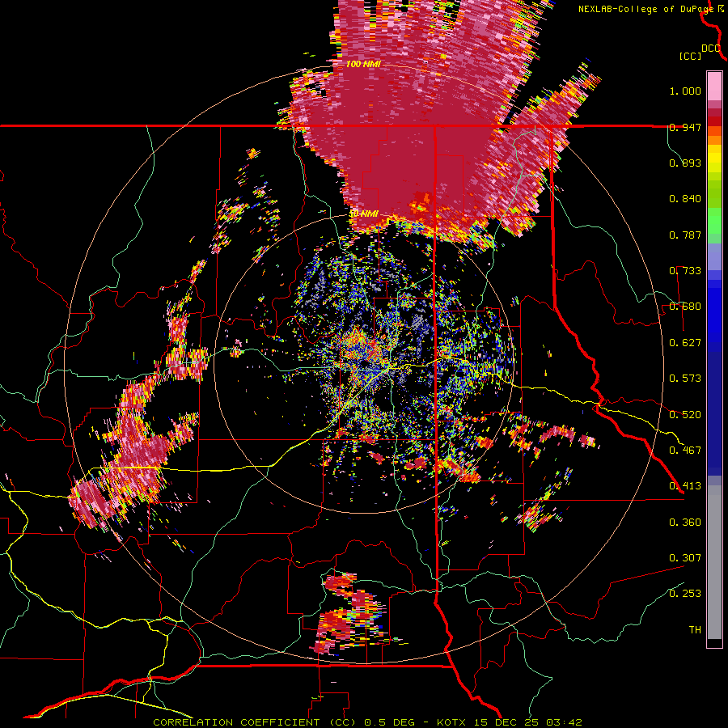Select the 0.947 legend value
Viewport: 728px width, 728px height.
685,127
